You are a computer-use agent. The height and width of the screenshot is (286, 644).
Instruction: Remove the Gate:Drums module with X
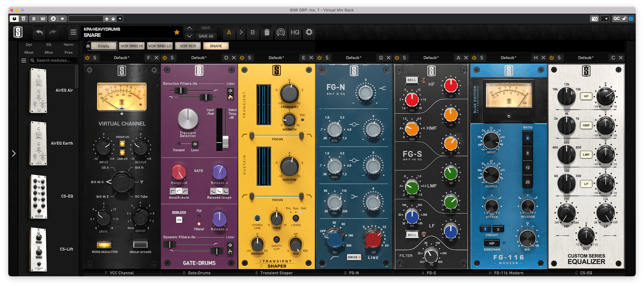click(234, 58)
